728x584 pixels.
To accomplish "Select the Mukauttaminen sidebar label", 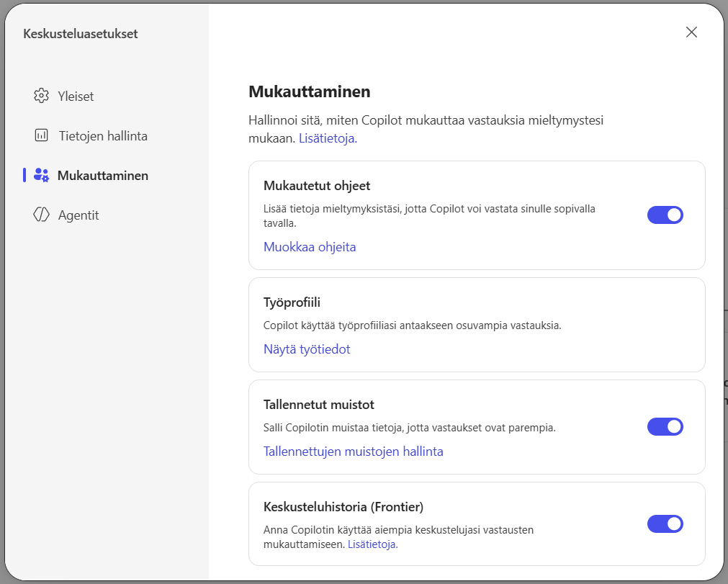I will pos(103,175).
